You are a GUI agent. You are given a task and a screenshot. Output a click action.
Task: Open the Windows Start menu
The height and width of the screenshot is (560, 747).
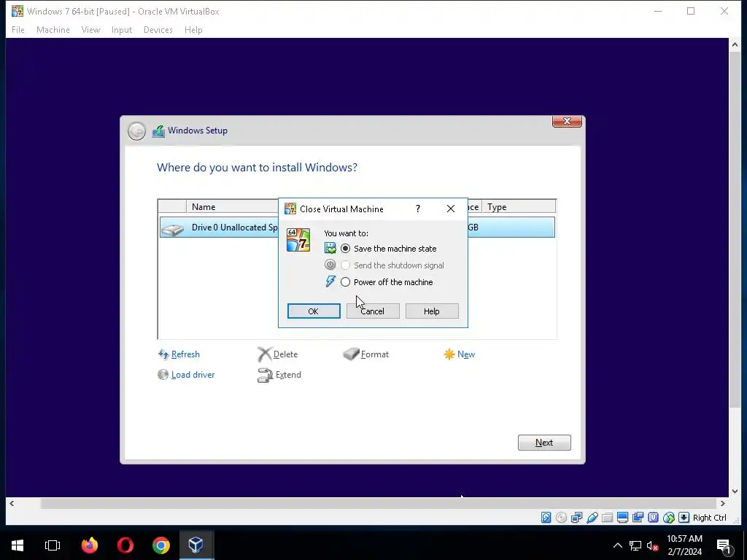[18, 545]
